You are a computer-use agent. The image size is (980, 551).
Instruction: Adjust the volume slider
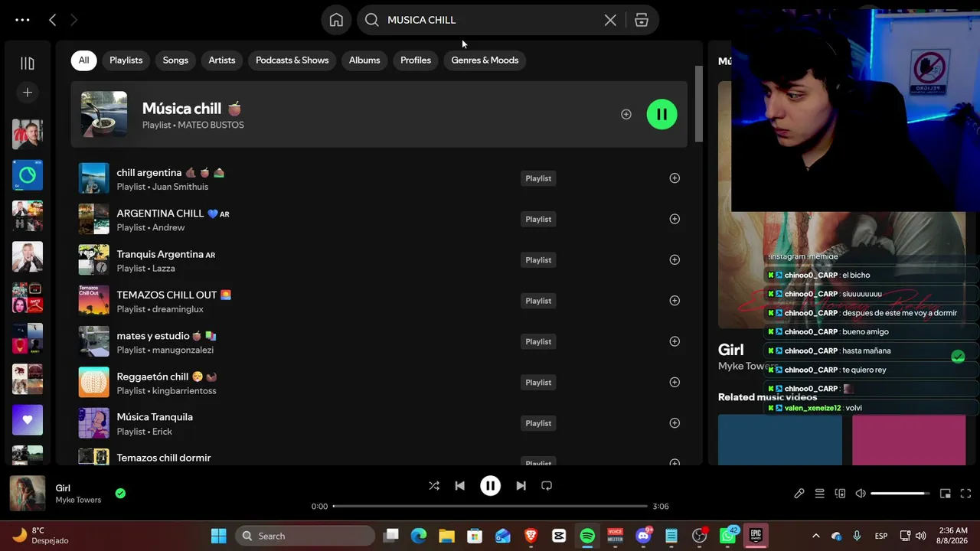(900, 494)
